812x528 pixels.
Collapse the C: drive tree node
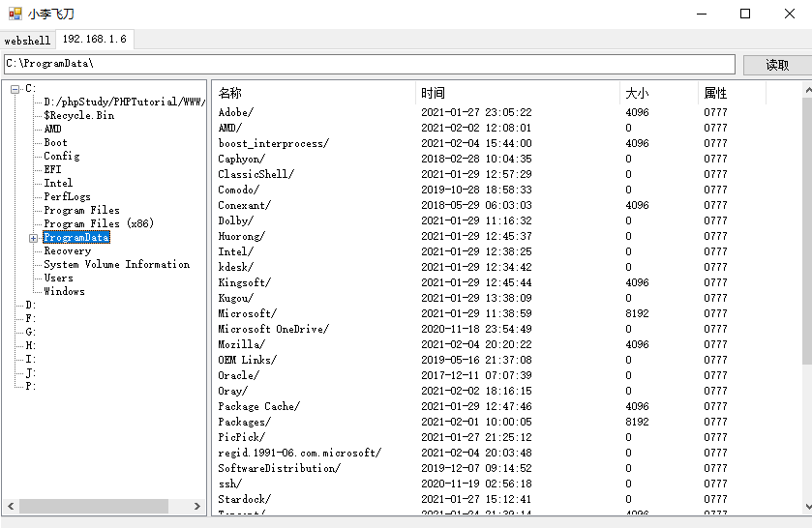(x=15, y=89)
